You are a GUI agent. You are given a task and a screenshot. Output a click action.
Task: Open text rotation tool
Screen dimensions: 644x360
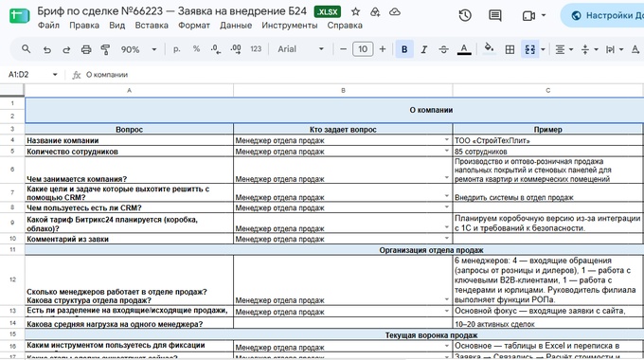pyautogui.click(x=635, y=49)
